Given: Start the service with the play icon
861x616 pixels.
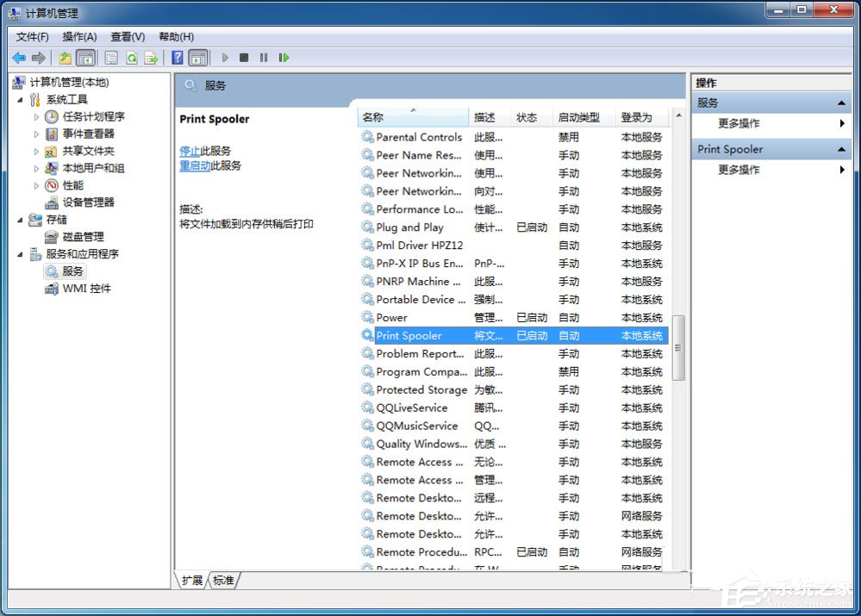Looking at the screenshot, I should (225, 58).
